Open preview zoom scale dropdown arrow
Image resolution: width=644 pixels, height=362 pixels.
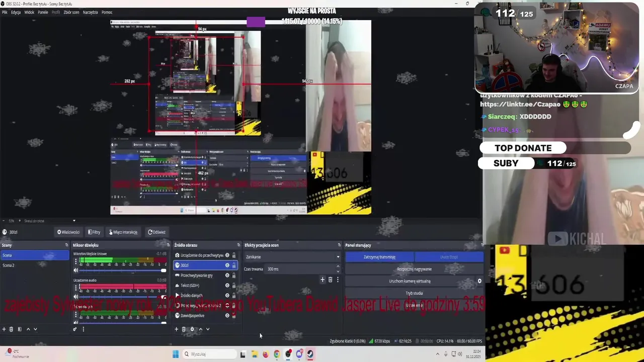74,221
